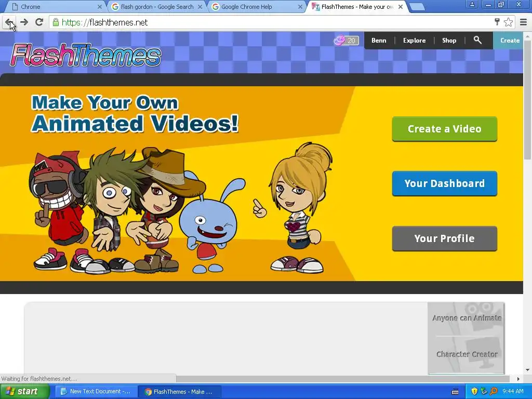Click the network tray icon

(x=484, y=392)
